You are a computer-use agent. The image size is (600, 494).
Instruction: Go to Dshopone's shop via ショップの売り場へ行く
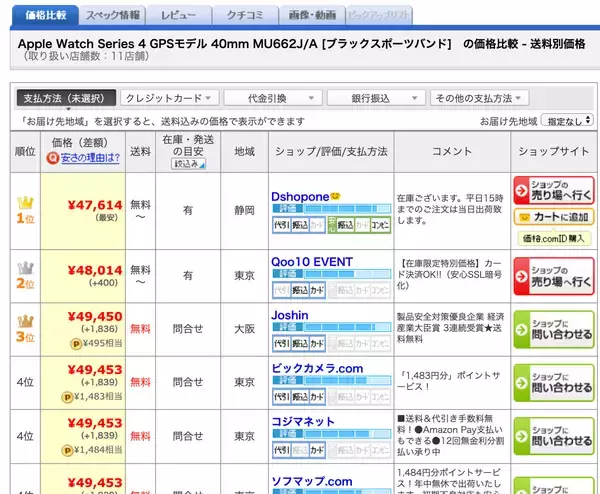553,191
